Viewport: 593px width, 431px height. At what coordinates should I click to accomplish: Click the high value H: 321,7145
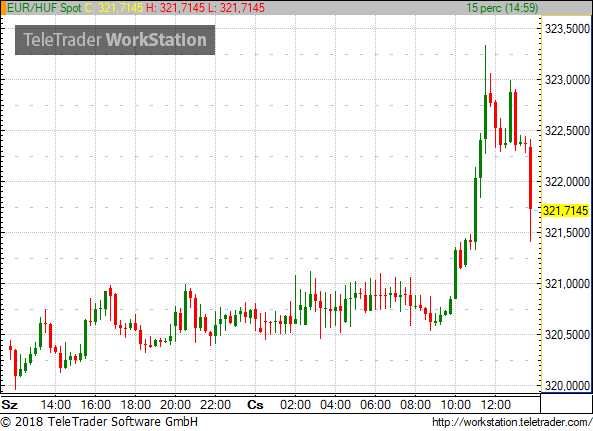tap(175, 8)
